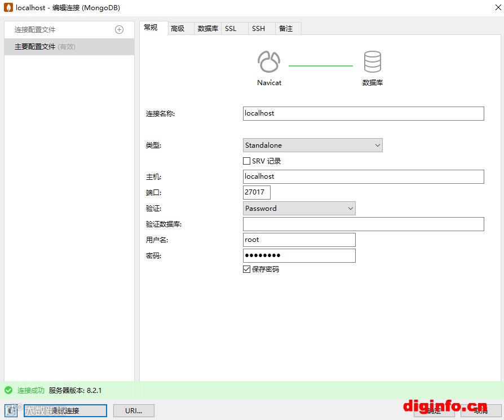The image size is (504, 420).
Task: Click the 数据库 cylinder icon in the connection diagram
Action: [373, 61]
